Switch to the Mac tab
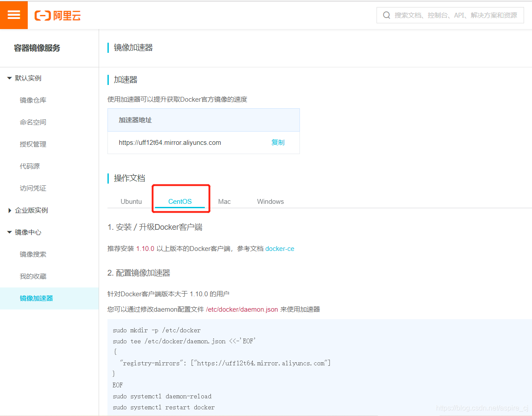The width and height of the screenshot is (532, 416). click(x=225, y=202)
